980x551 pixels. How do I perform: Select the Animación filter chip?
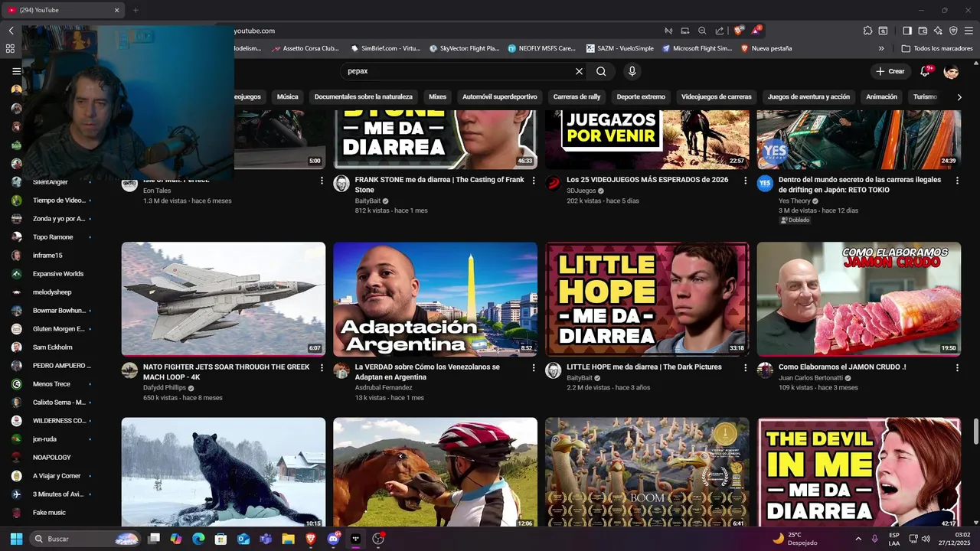(881, 97)
